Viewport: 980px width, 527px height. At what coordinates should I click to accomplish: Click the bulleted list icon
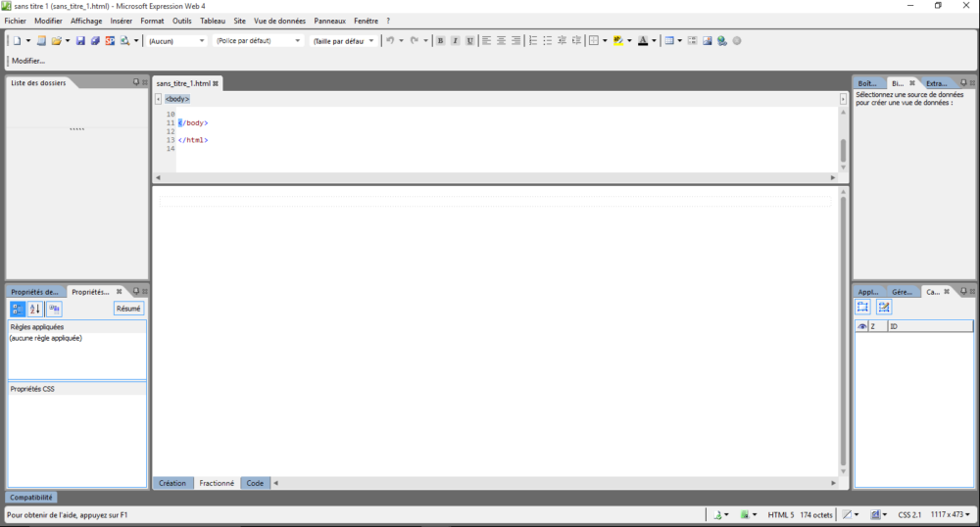tap(547, 41)
